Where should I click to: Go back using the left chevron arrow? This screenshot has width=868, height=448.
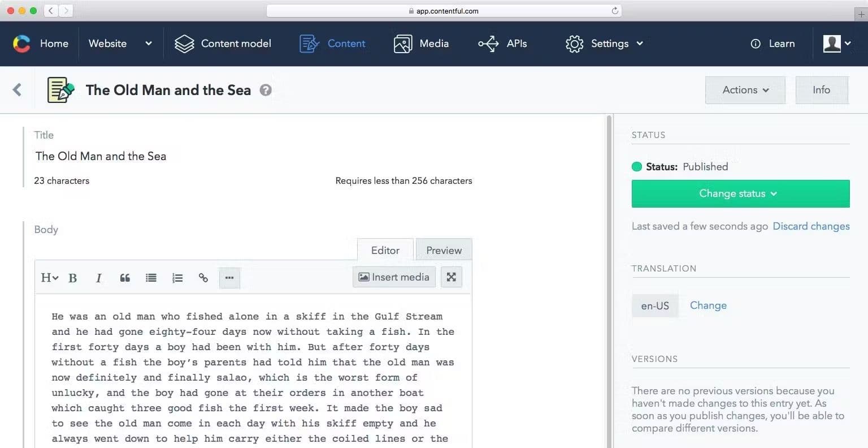tap(18, 89)
